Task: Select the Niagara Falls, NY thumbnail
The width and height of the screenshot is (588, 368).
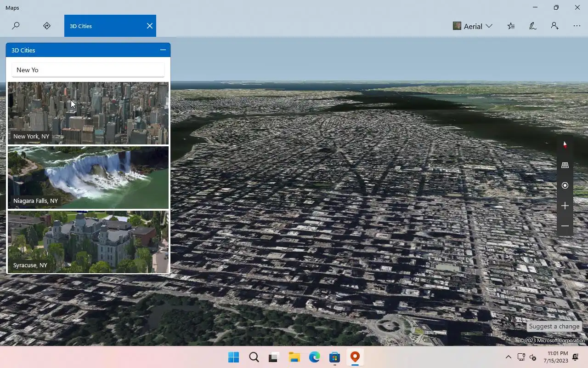Action: click(88, 178)
